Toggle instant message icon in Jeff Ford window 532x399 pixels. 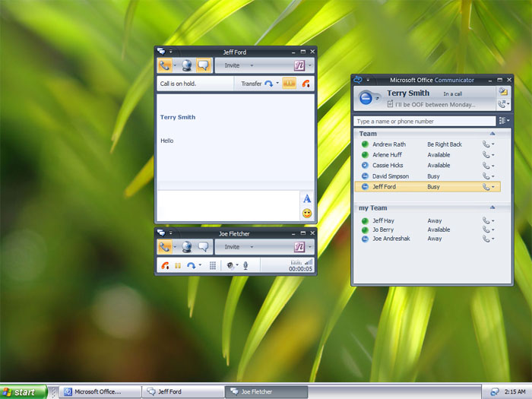coord(204,65)
